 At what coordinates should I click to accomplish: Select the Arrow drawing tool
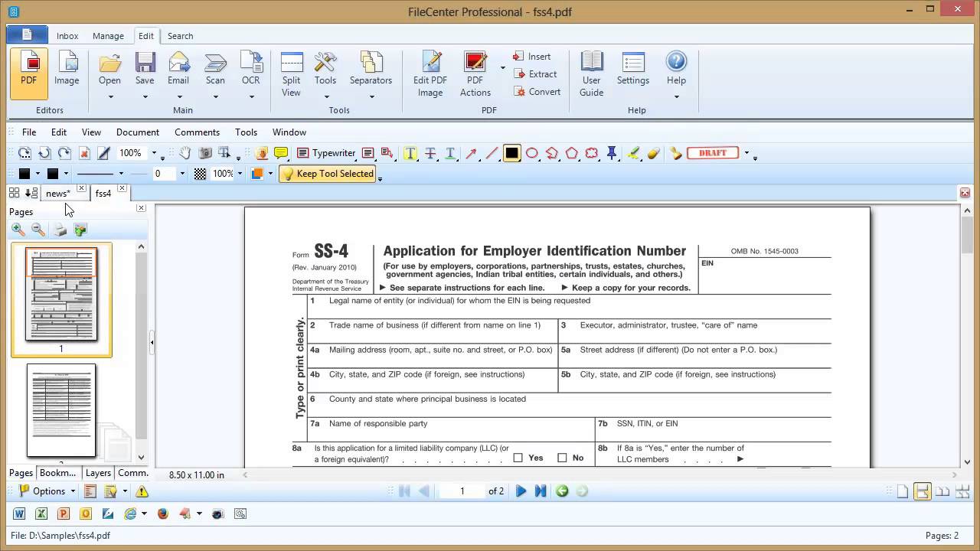(471, 153)
